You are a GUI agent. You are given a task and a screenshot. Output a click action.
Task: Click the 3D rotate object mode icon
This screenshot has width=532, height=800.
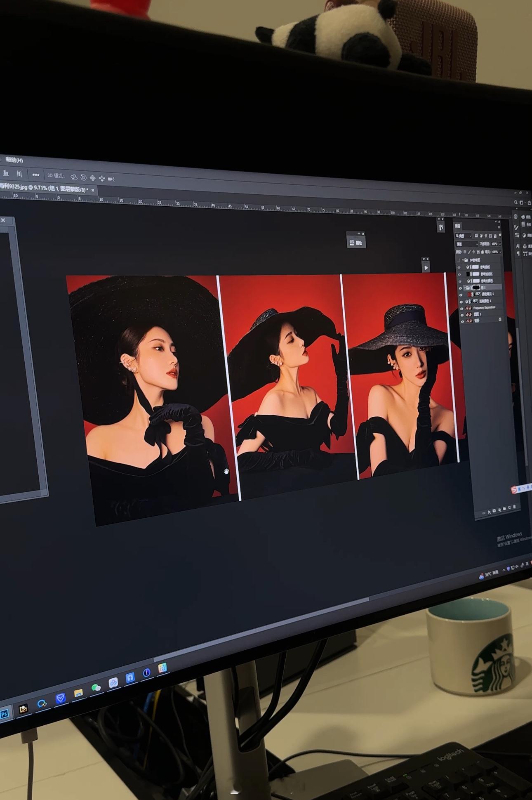tap(74, 177)
